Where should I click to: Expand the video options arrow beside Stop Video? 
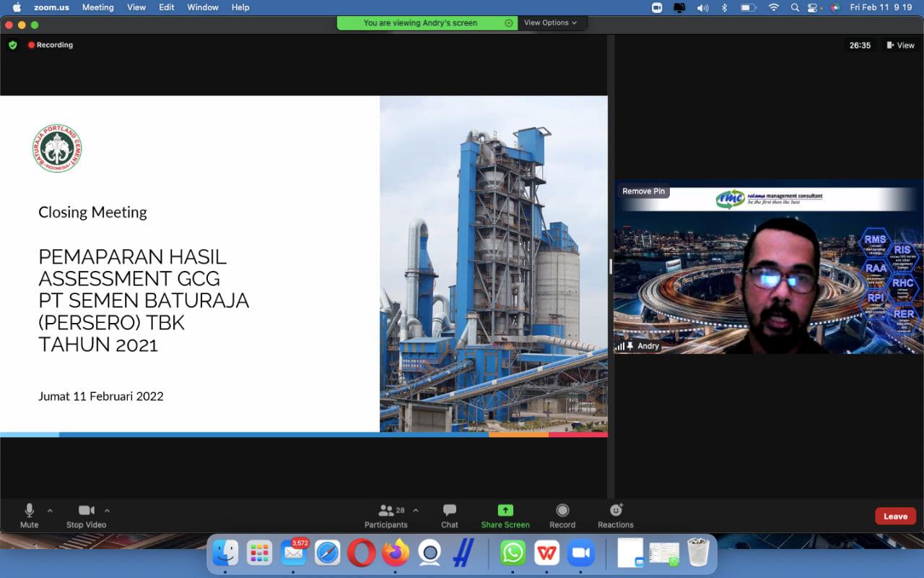pos(108,510)
